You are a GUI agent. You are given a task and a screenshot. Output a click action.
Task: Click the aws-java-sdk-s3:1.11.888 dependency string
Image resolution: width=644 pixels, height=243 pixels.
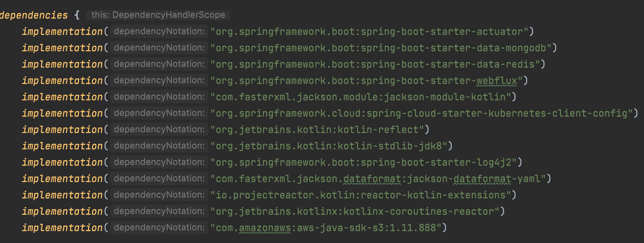[326, 228]
